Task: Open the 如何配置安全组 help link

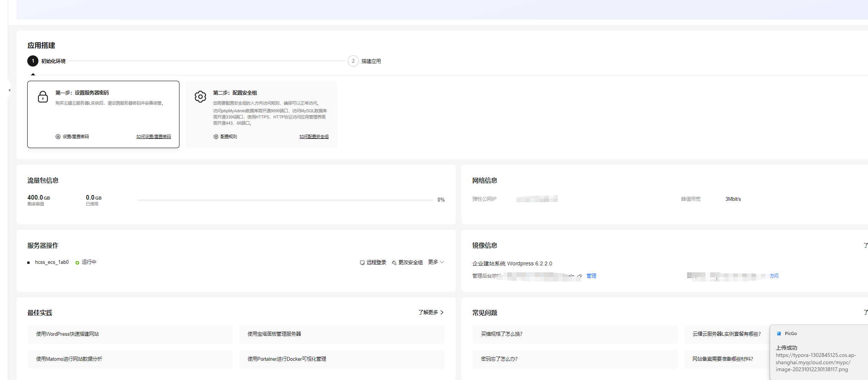Action: [x=314, y=137]
